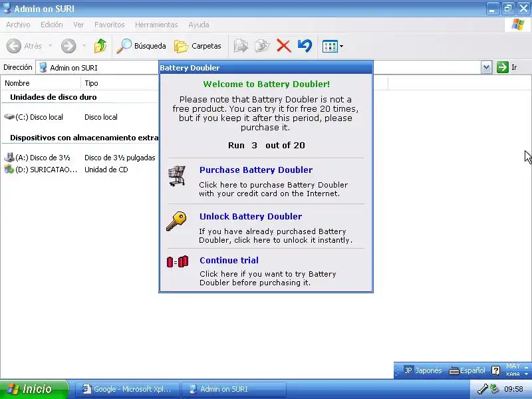The height and width of the screenshot is (399, 532).
Task: Select the (C:) Disco local drive
Action: 34,117
